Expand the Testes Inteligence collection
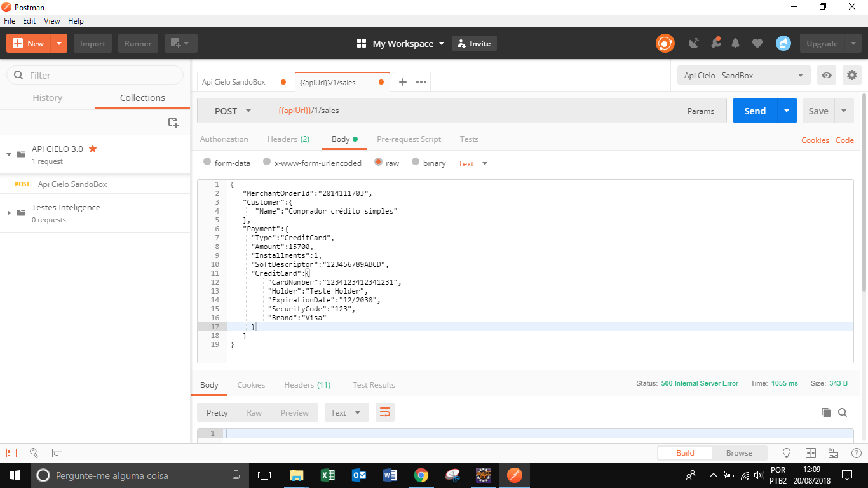868x488 pixels. pos(9,213)
